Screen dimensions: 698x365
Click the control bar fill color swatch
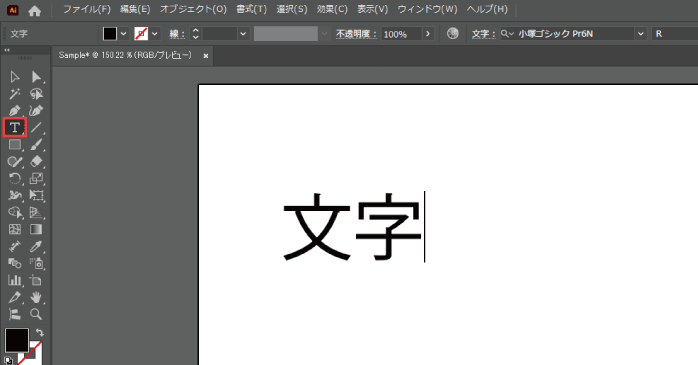[110, 34]
